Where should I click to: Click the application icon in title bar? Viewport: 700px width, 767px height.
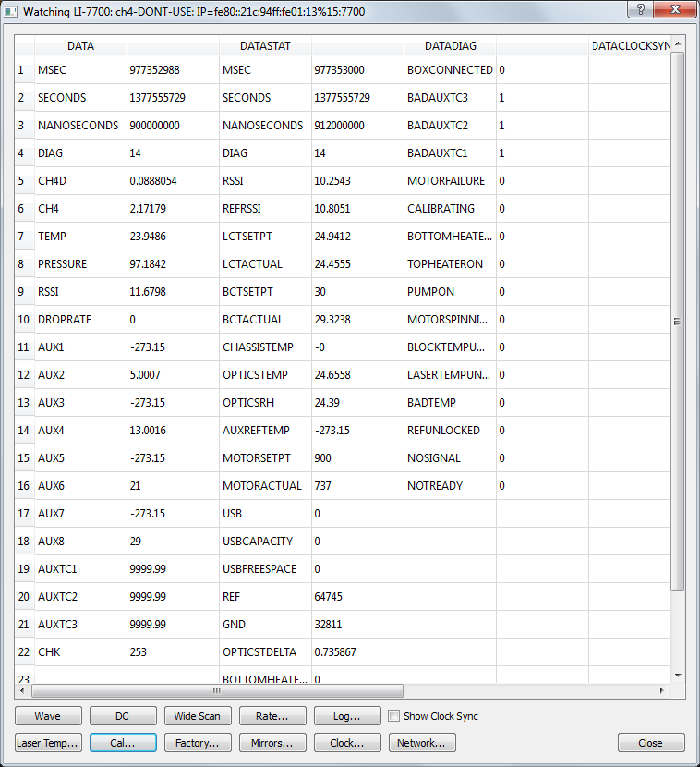tap(11, 12)
